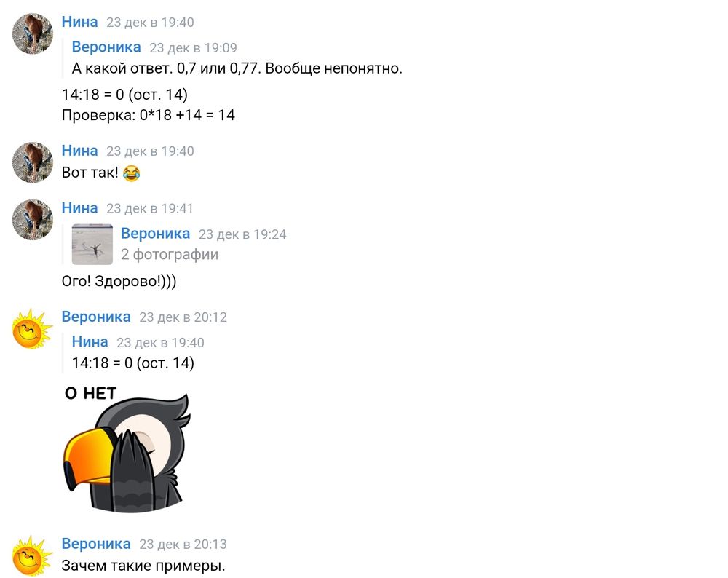Image resolution: width=728 pixels, height=578 pixels.
Task: Click the laughing emoji after 'Вот так!'
Action: click(132, 173)
